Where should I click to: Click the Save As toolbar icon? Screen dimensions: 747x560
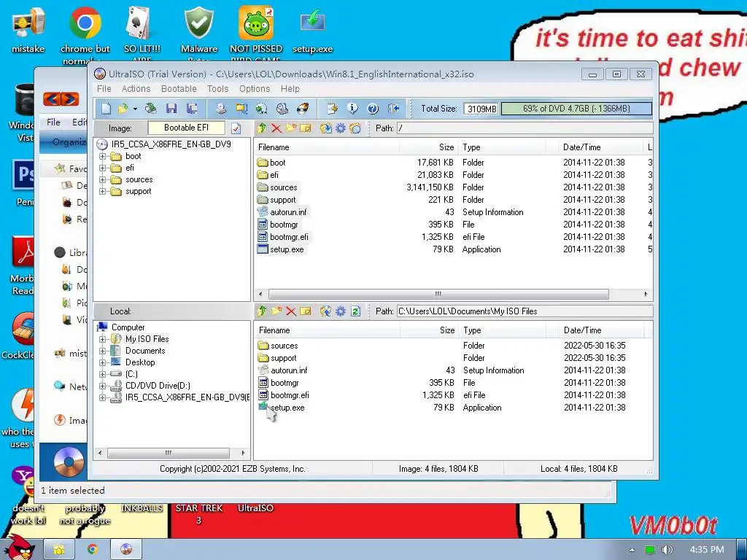tap(192, 109)
